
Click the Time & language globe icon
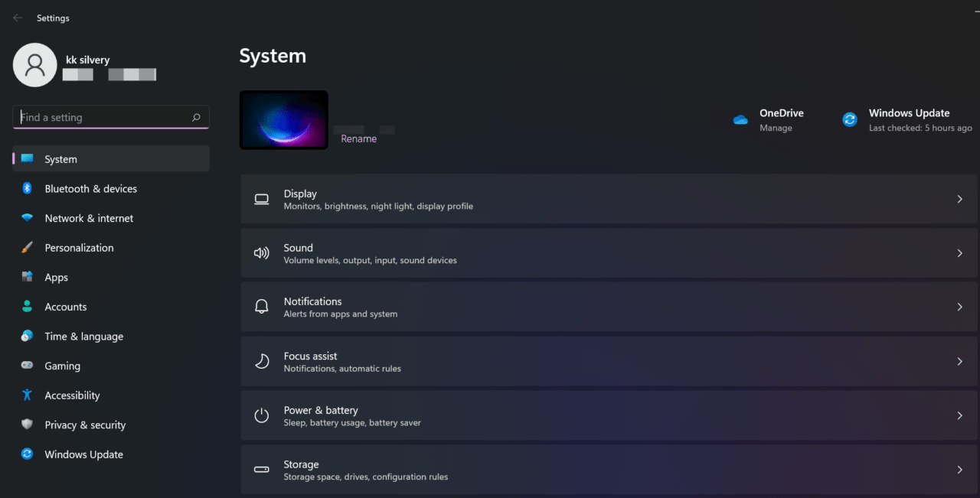[28, 336]
